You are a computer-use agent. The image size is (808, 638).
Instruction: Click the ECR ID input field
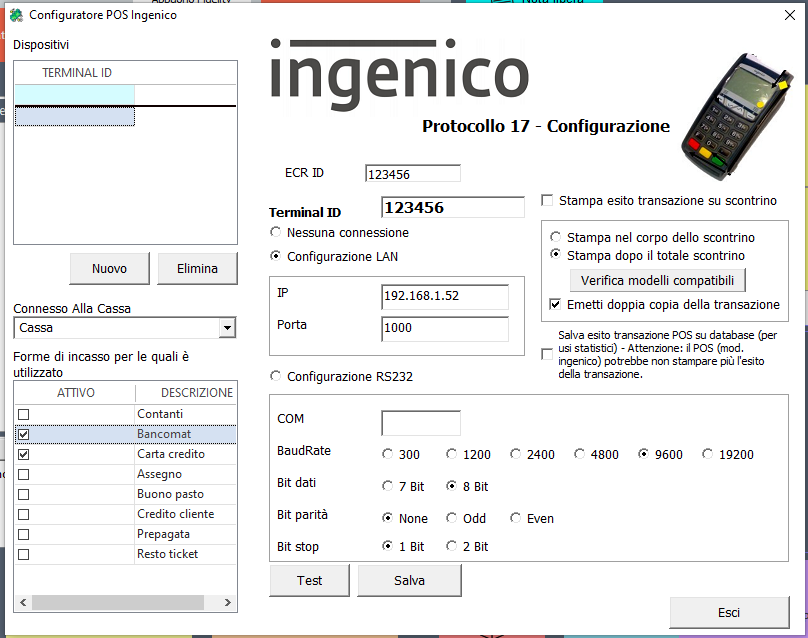pyautogui.click(x=413, y=174)
